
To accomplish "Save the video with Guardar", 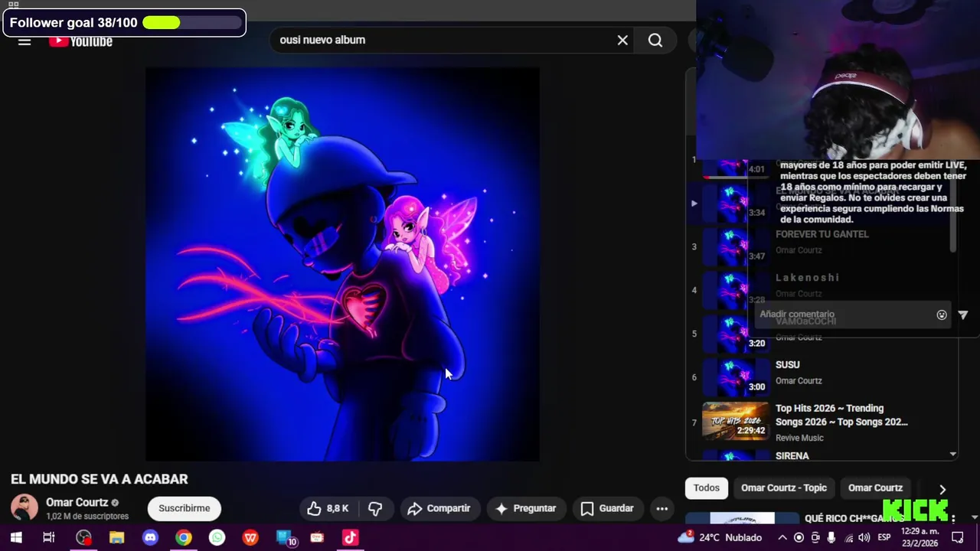I will click(607, 508).
